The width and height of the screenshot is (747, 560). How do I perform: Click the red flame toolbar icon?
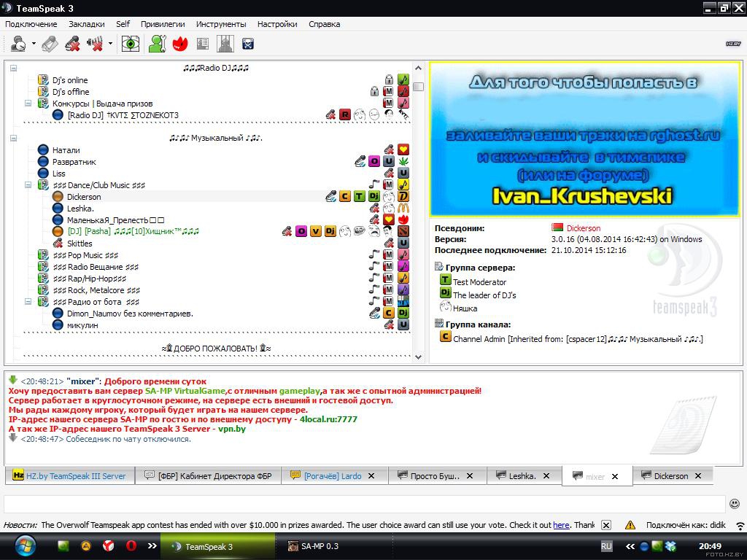(x=180, y=44)
